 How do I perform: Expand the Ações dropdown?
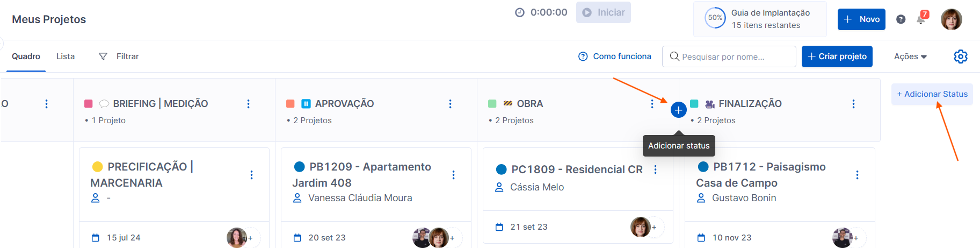910,56
